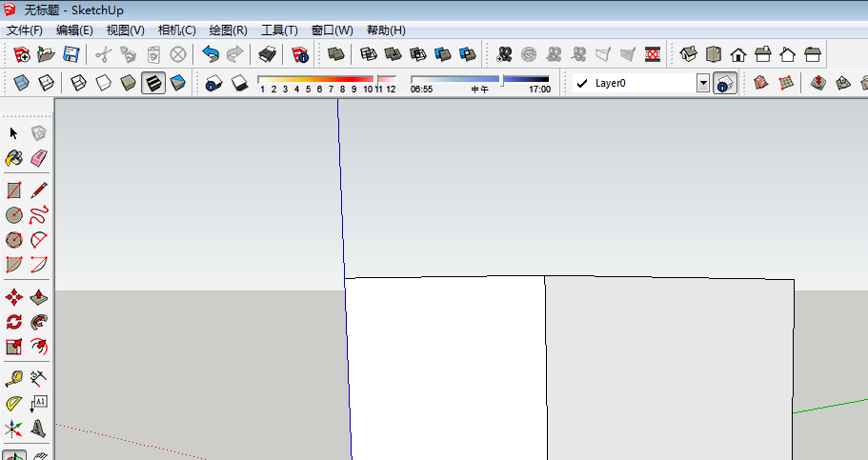Screen dimensions: 868x460
Task: Choose the Intersect solid tool
Action: pyautogui.click(x=369, y=54)
